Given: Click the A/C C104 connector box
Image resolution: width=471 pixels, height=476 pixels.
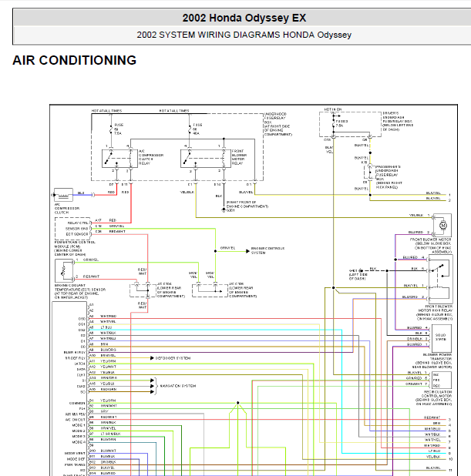Looking at the screenshot, I should click(x=143, y=291).
